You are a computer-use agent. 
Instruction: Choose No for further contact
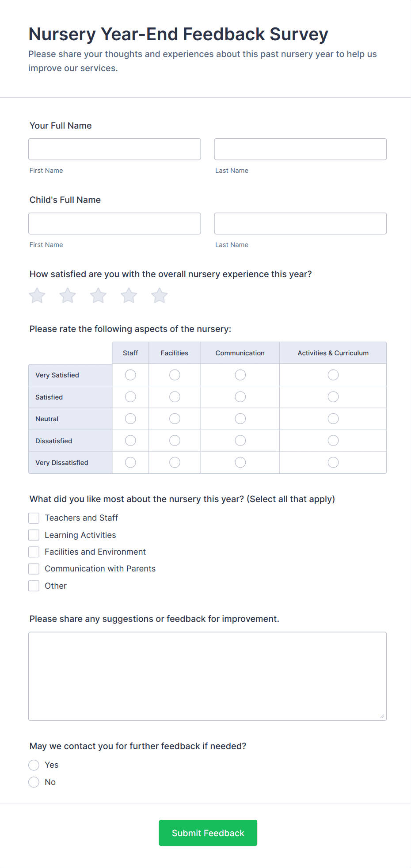tap(34, 782)
